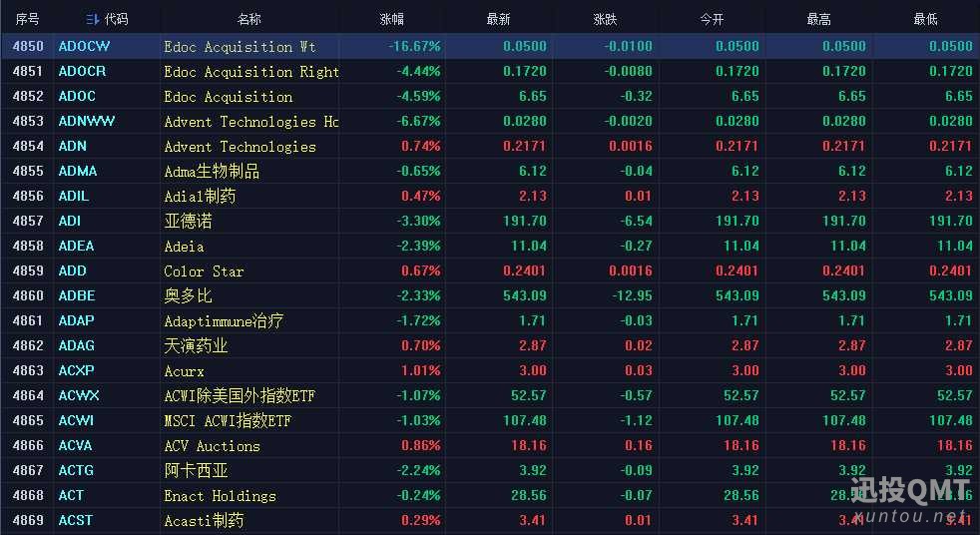Select ticker code ADD
Screen dimensions: 980x535
[73, 271]
